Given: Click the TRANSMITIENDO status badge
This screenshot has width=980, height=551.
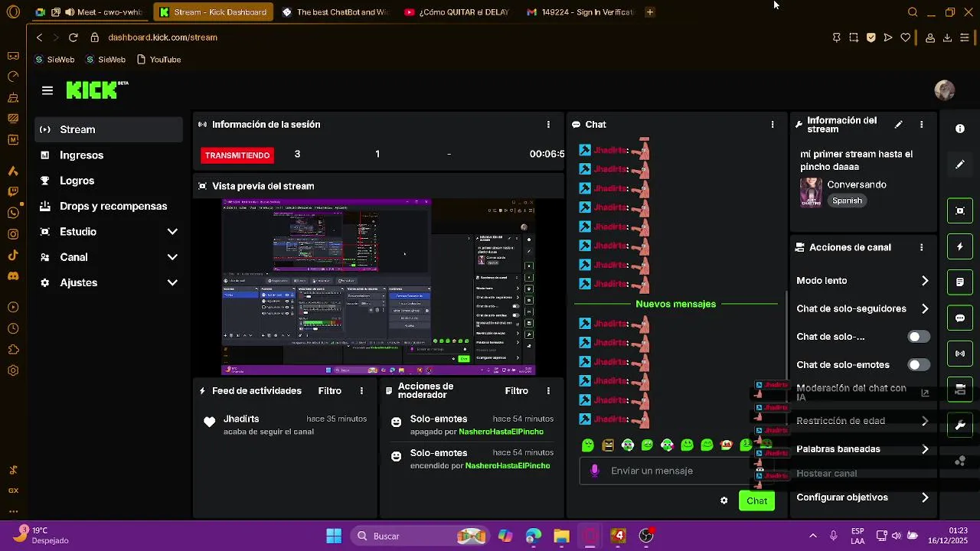Looking at the screenshot, I should tap(237, 155).
